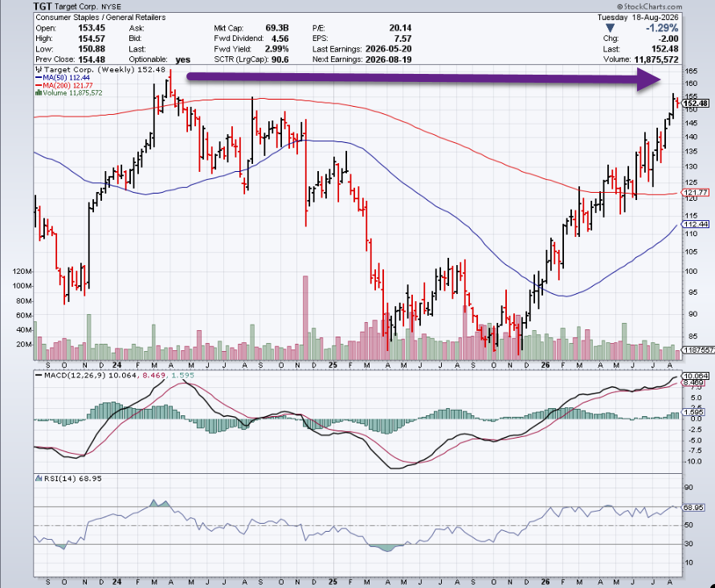Viewport: 715px width, 588px height.
Task: Click the Low value 150.88
Action: 92,49
